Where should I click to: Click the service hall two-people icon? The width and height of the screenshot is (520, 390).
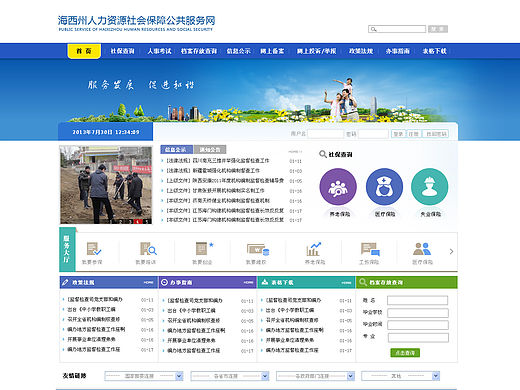click(422, 249)
